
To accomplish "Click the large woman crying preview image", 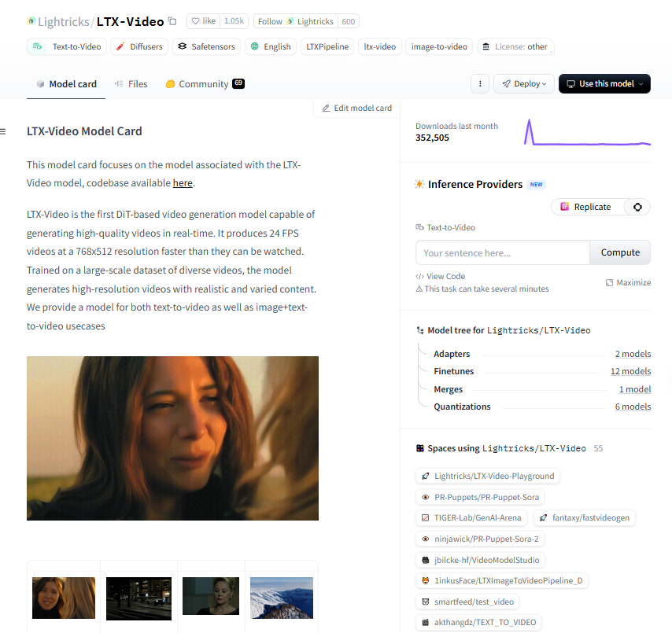I will pyautogui.click(x=172, y=438).
